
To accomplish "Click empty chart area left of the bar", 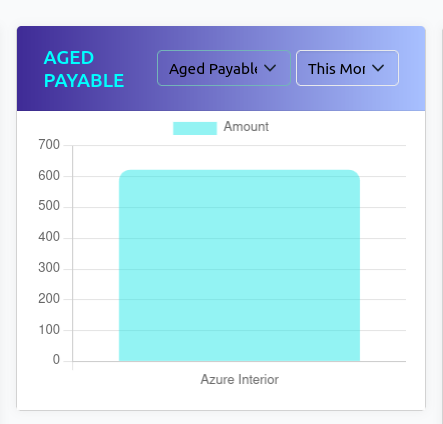I will coord(96,253).
